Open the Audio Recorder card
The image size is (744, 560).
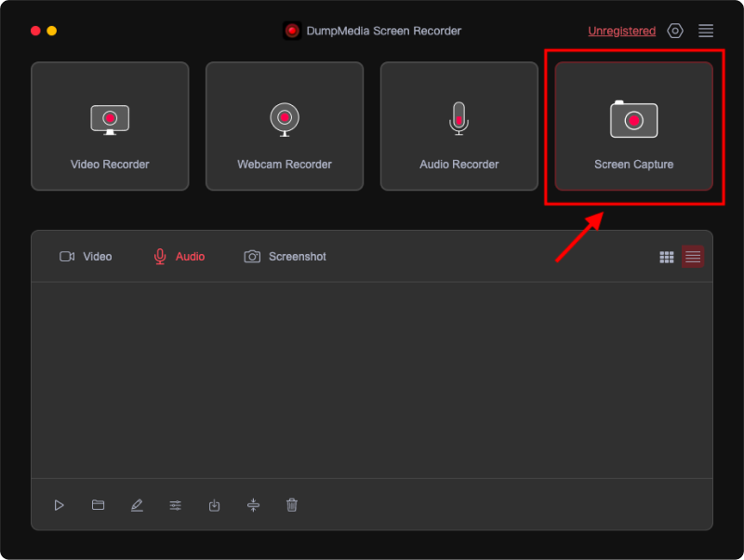tap(458, 127)
